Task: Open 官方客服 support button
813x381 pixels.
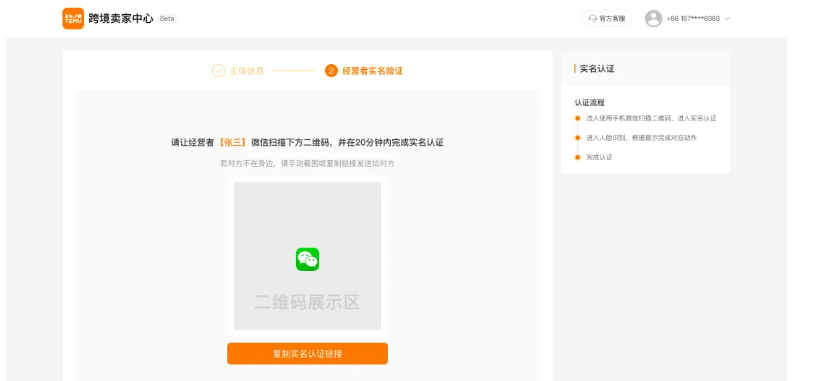Action: coord(607,19)
